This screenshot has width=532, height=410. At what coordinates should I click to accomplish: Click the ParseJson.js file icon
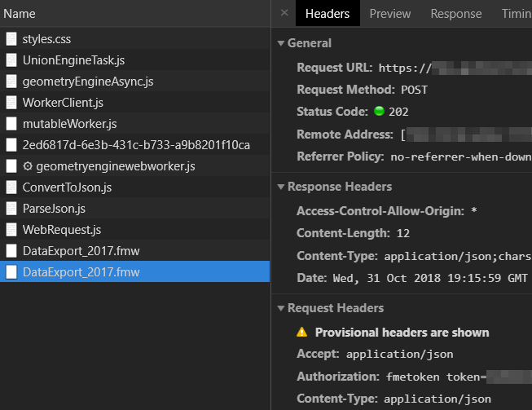(x=11, y=209)
